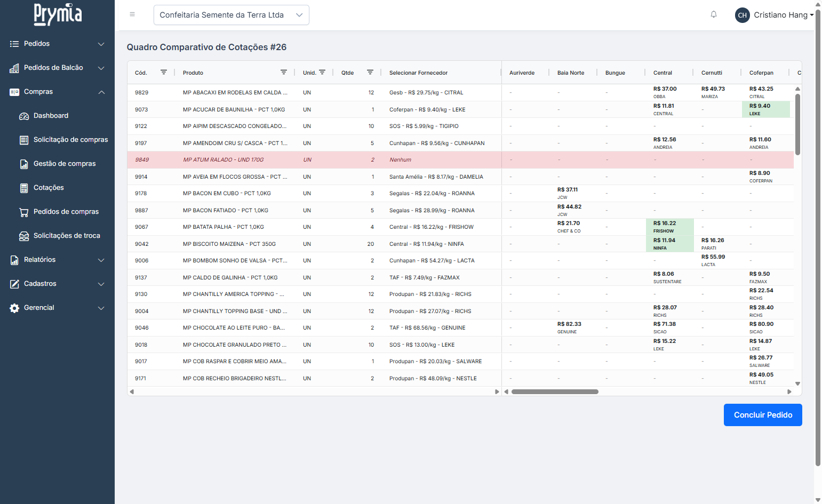Open Solicitações de troca page
Image resolution: width=822 pixels, height=504 pixels.
(x=67, y=236)
